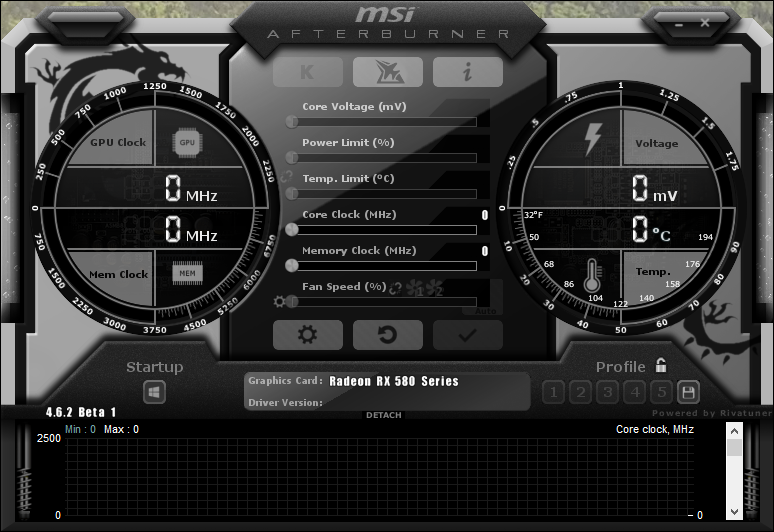This screenshot has height=532, width=774.
Task: Open the Kombustor K button
Action: point(308,72)
